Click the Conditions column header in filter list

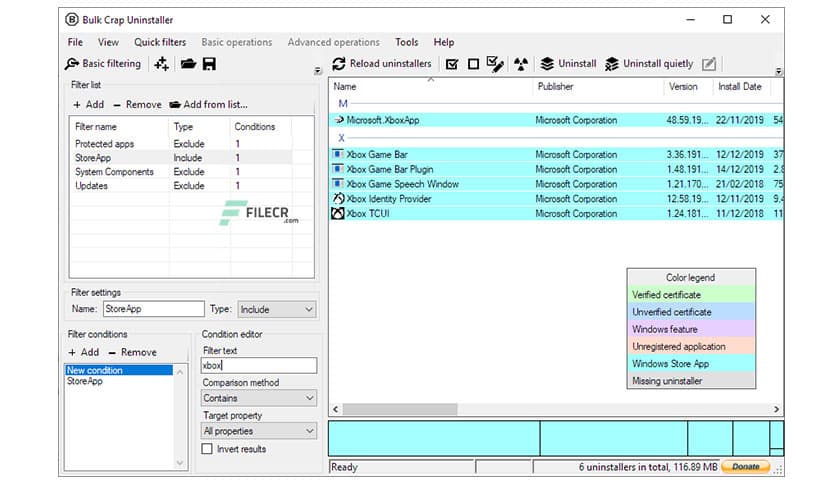coord(261,127)
